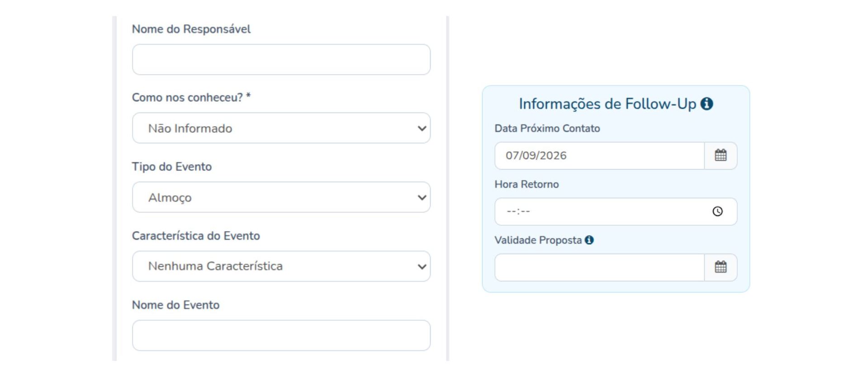The height and width of the screenshot is (379, 868).
Task: Click the Hora Retorno time input
Action: (x=616, y=212)
